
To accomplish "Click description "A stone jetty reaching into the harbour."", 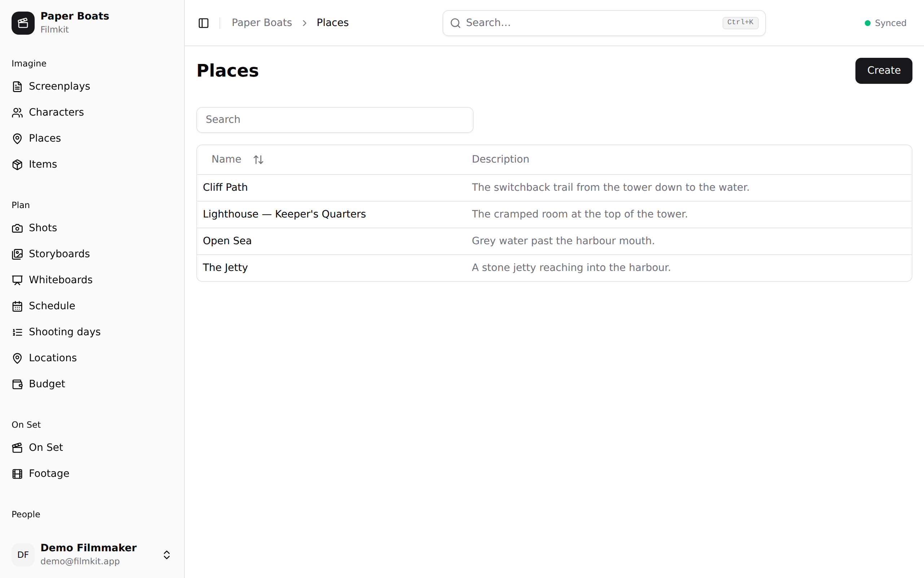I will pyautogui.click(x=571, y=268).
